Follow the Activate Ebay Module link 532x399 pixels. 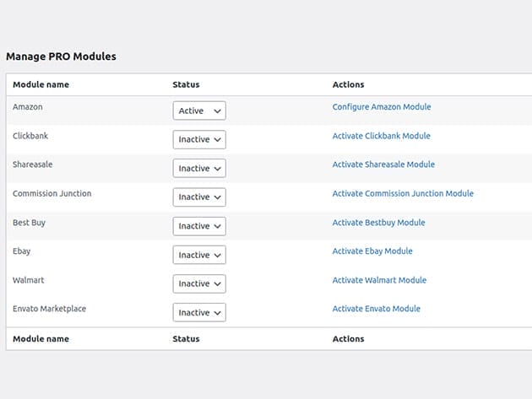point(372,251)
